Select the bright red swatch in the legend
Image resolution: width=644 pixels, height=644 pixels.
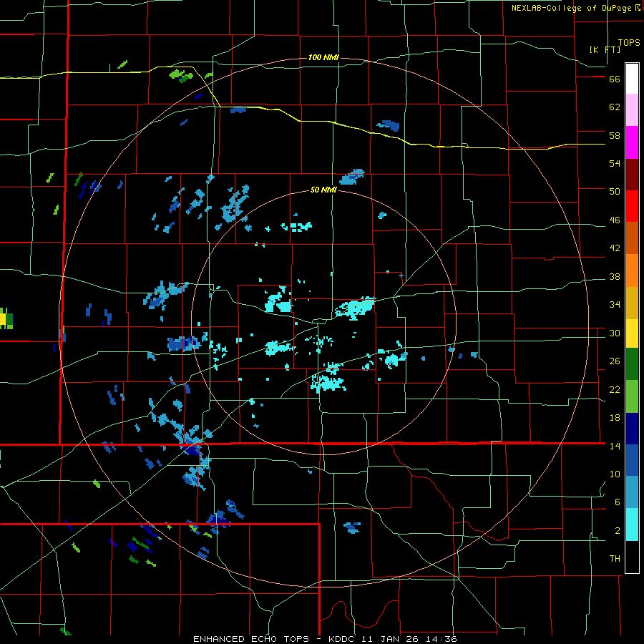pyautogui.click(x=632, y=206)
